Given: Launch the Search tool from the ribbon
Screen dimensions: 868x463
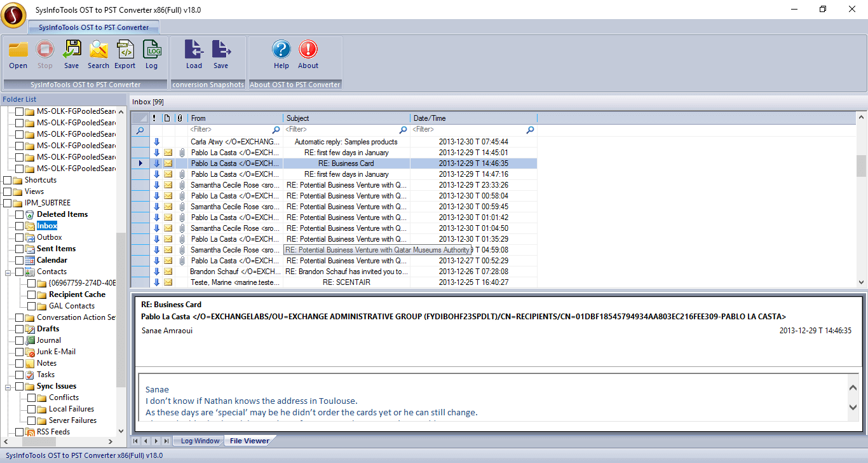Looking at the screenshot, I should pyautogui.click(x=98, y=49).
